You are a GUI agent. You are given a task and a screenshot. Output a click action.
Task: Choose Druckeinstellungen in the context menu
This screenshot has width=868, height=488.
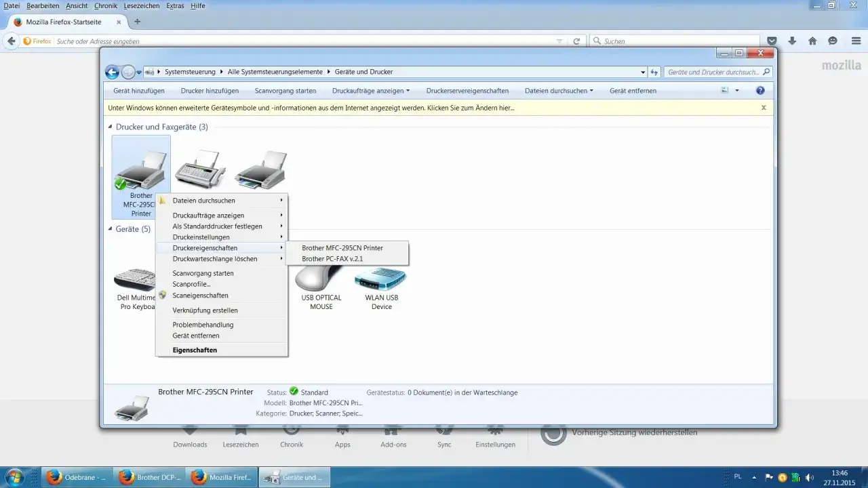point(222,237)
